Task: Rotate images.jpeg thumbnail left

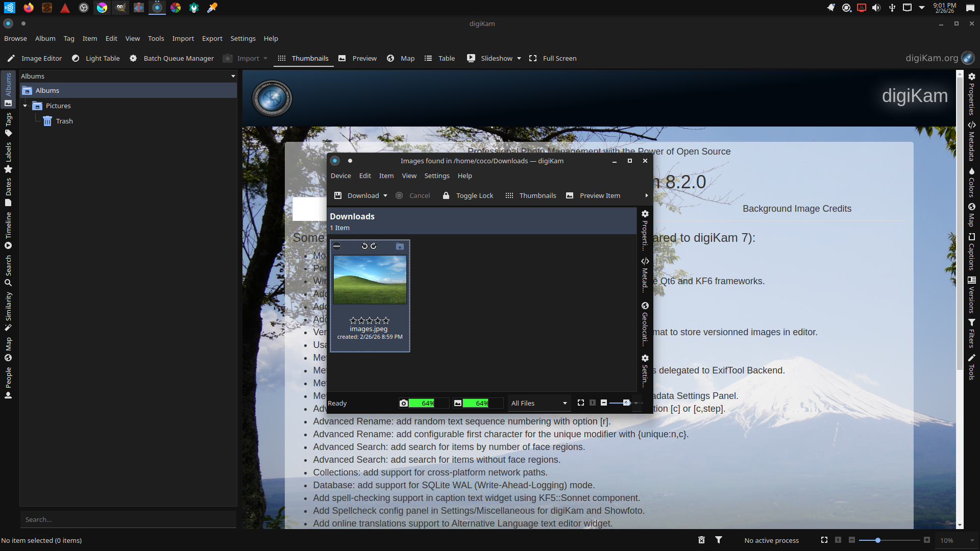Action: pyautogui.click(x=364, y=246)
